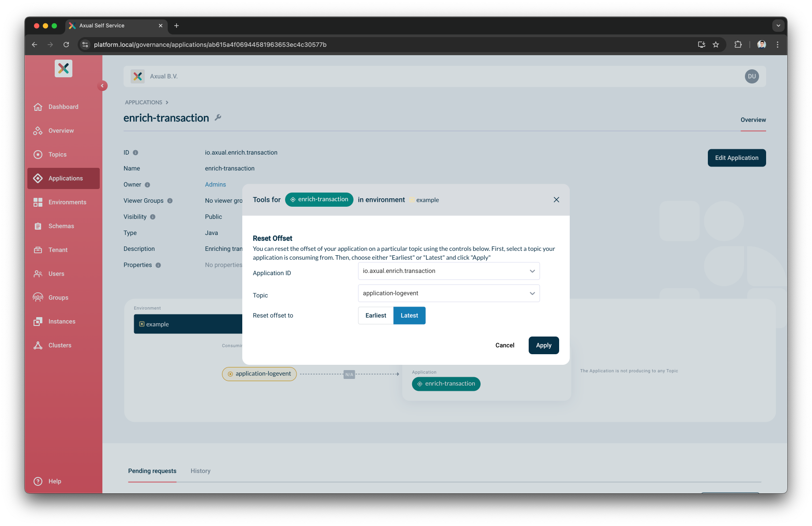
Task: Click the Axual B.V. tenant header
Action: pos(164,76)
